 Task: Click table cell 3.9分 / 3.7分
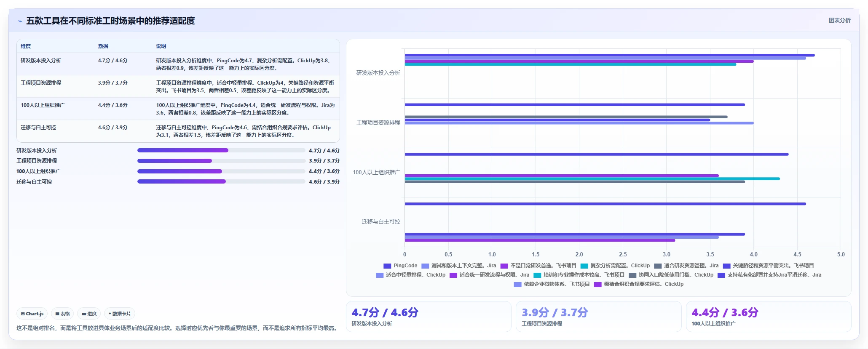point(113,83)
